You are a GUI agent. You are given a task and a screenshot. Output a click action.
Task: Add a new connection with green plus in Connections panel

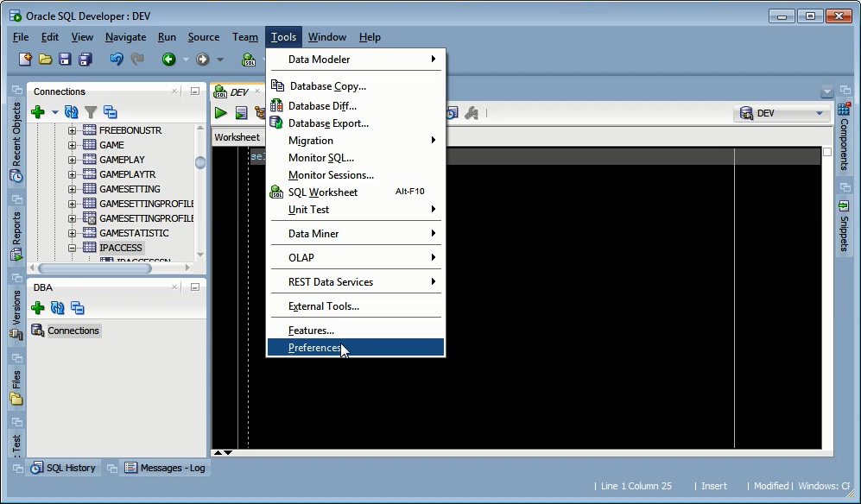(x=38, y=112)
